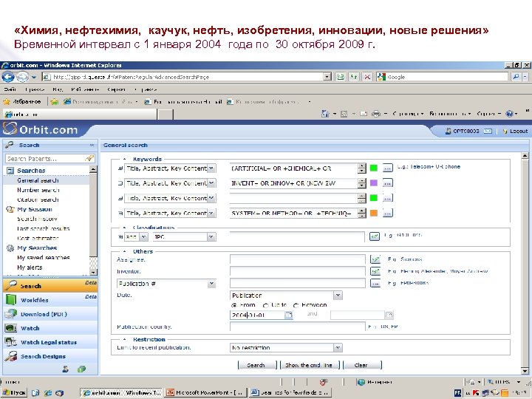This screenshot has height=399, width=532.
Task: Open the Assignee lookup icon
Action: pos(375,259)
